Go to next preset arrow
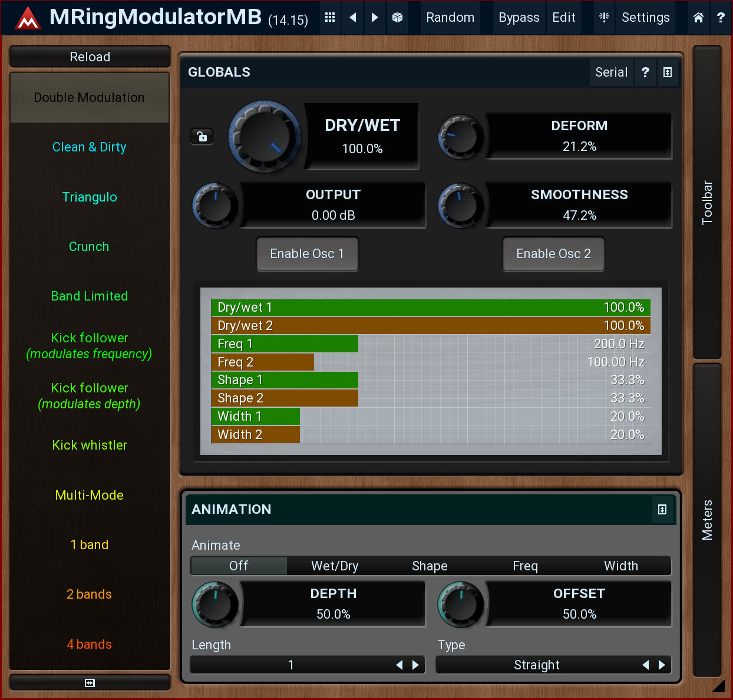Viewport: 733px width, 700px height. coord(375,18)
